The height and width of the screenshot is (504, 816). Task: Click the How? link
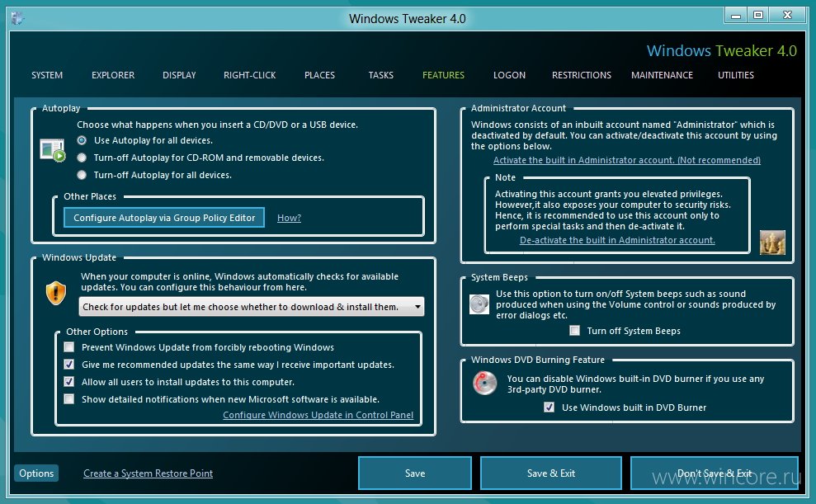289,218
